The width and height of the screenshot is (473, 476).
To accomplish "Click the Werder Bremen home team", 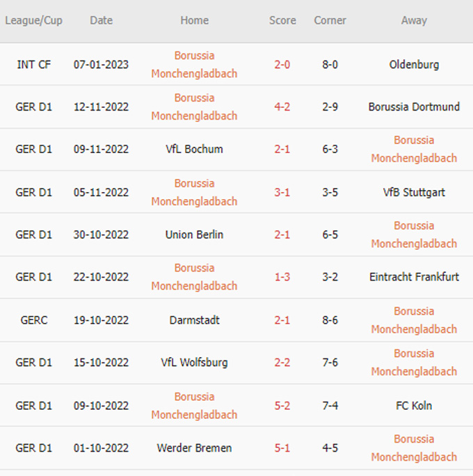I will click(194, 448).
